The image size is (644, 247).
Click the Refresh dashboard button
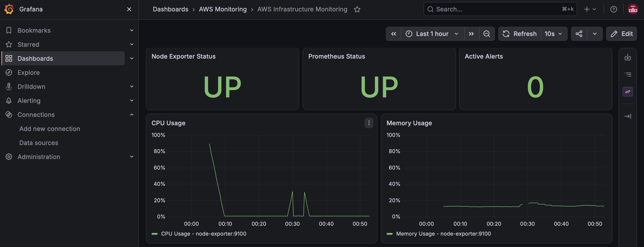tap(519, 34)
